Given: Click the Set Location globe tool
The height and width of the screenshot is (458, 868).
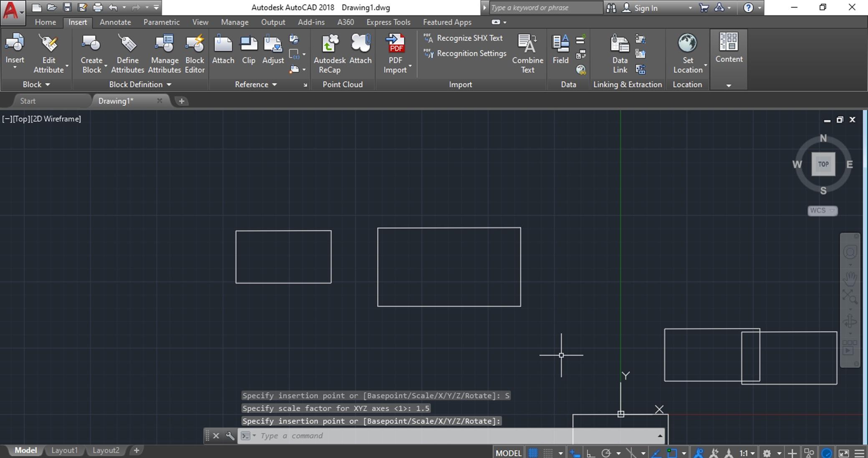Looking at the screenshot, I should 689,53.
